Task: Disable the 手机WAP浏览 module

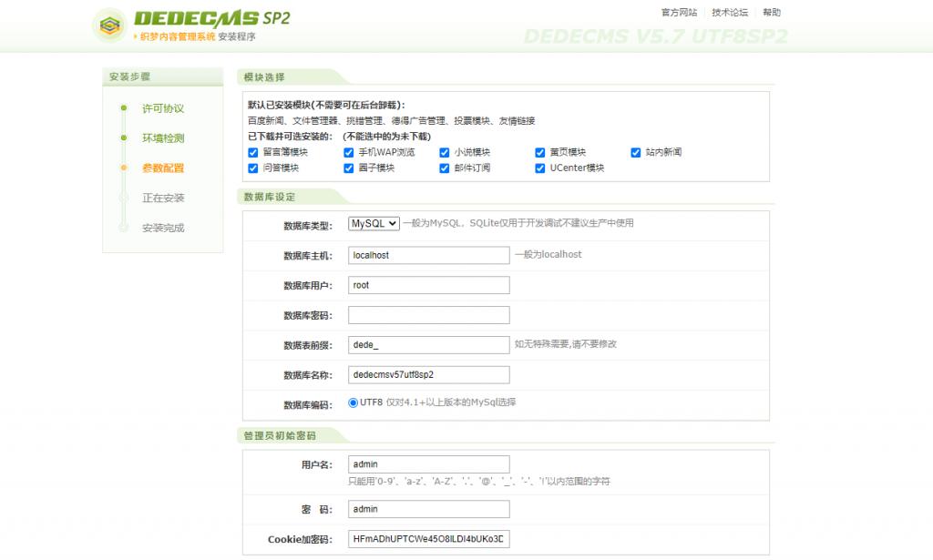Action: point(347,152)
